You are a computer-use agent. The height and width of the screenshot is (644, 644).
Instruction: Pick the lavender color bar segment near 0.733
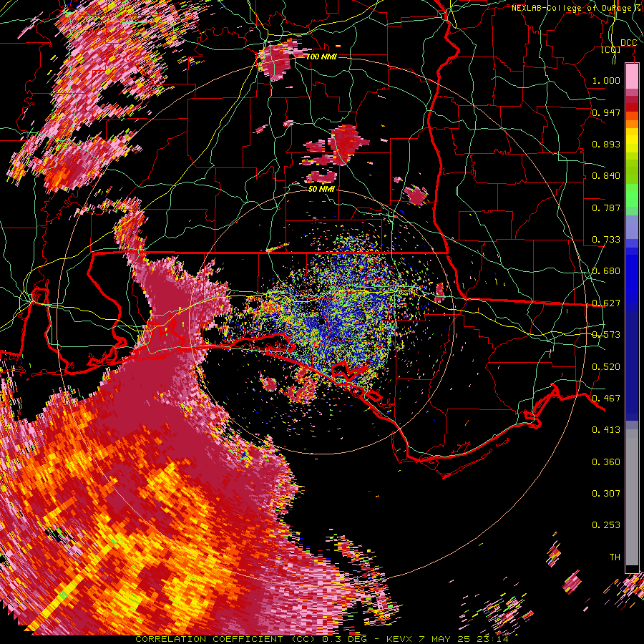(x=632, y=227)
